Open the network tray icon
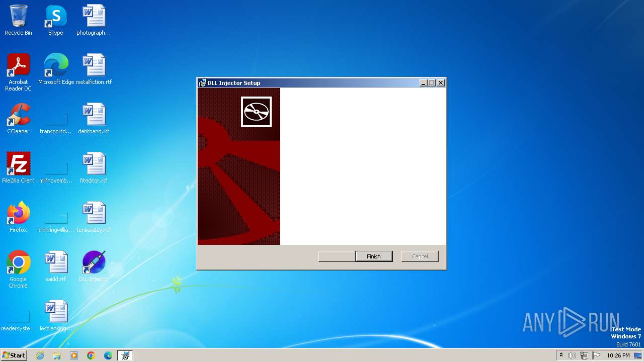 584,355
